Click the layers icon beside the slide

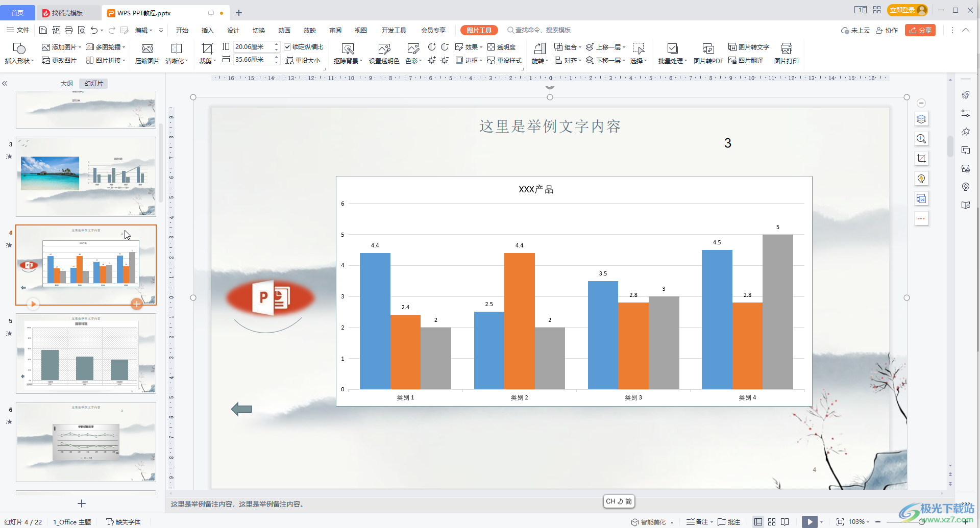[x=921, y=119]
